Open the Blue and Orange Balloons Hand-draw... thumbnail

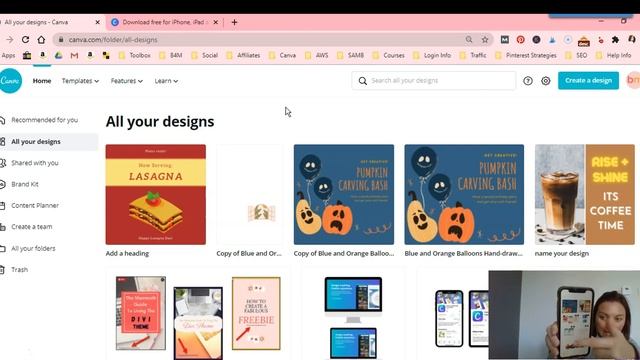tap(464, 194)
